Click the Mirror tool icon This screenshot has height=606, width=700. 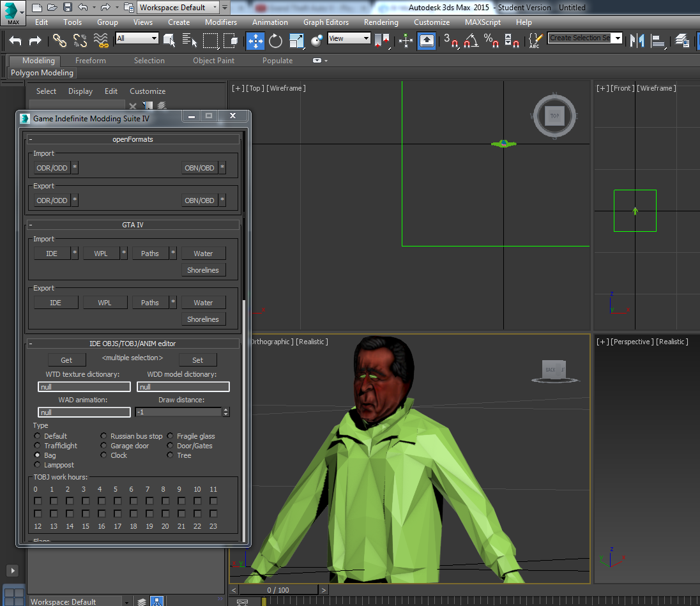point(637,41)
